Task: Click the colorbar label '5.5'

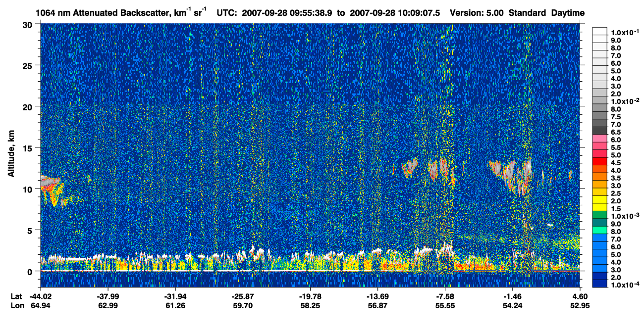Action: (616, 147)
